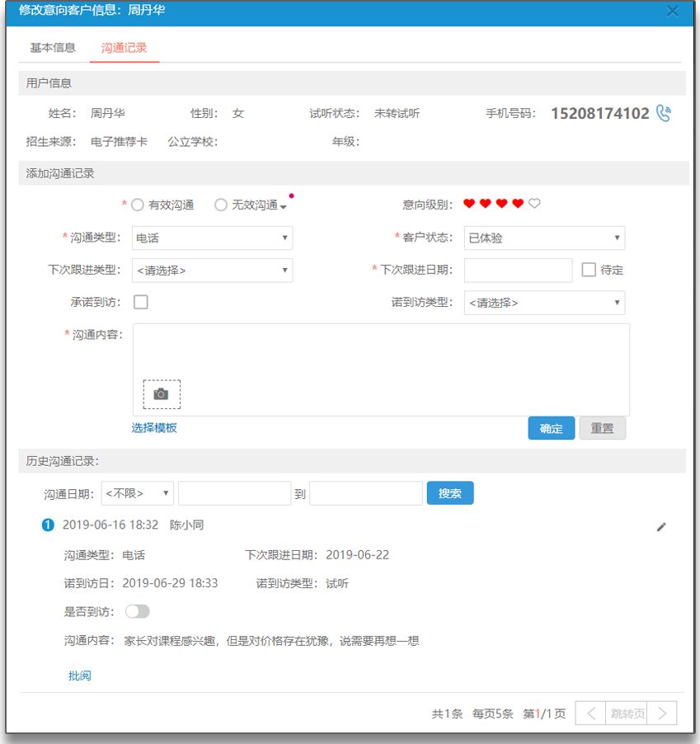
Task: Tick the 承诺到访 checkbox
Action: tap(141, 302)
